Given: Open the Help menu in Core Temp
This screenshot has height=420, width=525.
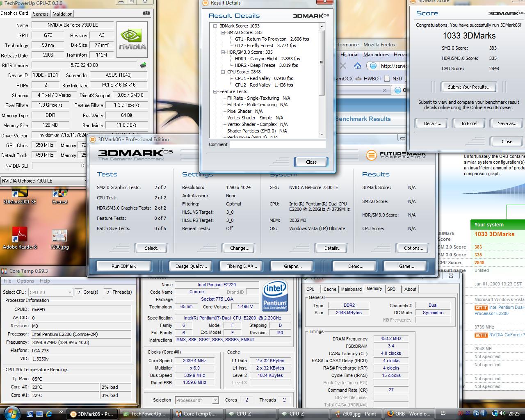Looking at the screenshot, I should click(45, 281).
